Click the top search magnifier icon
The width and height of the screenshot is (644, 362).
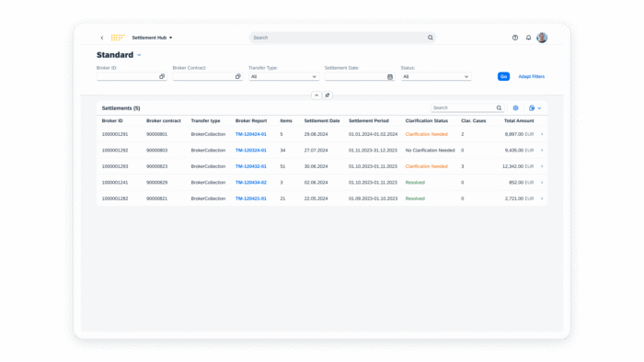(x=430, y=38)
